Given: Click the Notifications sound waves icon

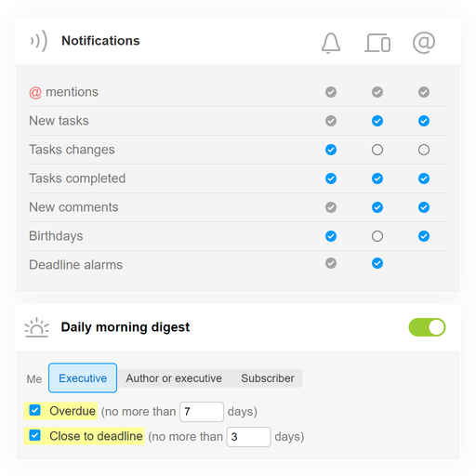Looking at the screenshot, I should click(39, 41).
